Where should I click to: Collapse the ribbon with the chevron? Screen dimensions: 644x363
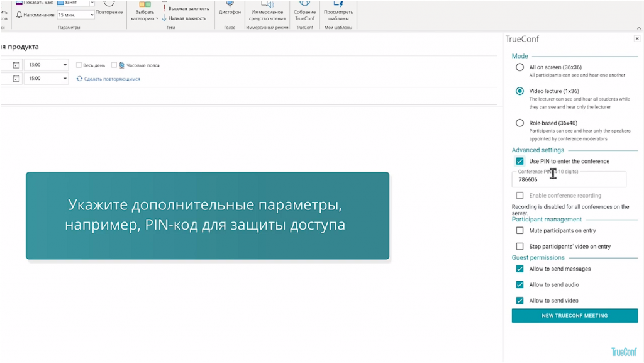click(x=639, y=28)
